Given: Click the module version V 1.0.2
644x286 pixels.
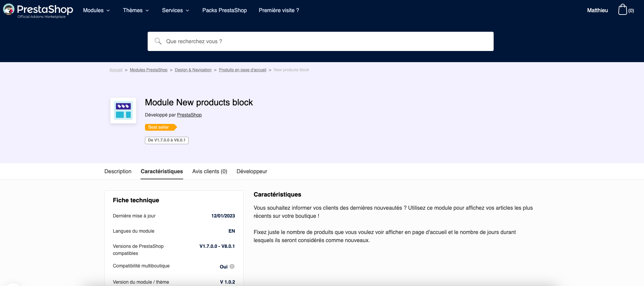Looking at the screenshot, I should 227,282.
